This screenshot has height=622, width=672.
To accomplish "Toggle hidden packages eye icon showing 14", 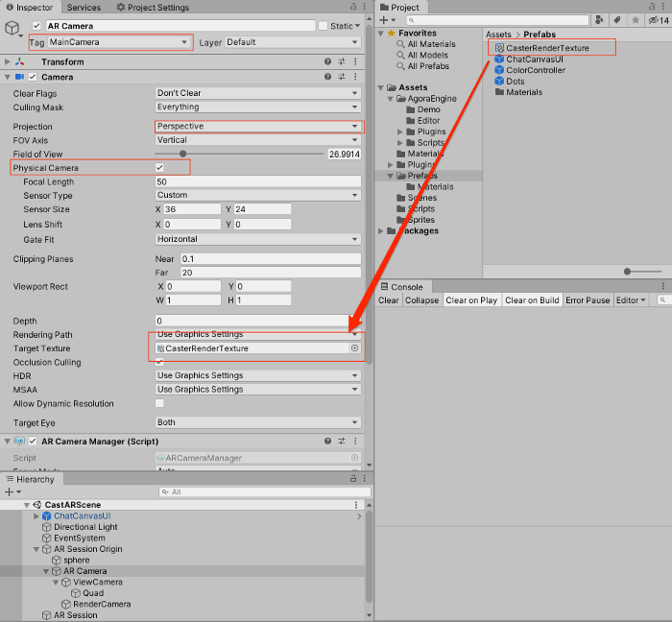I will click(x=659, y=20).
